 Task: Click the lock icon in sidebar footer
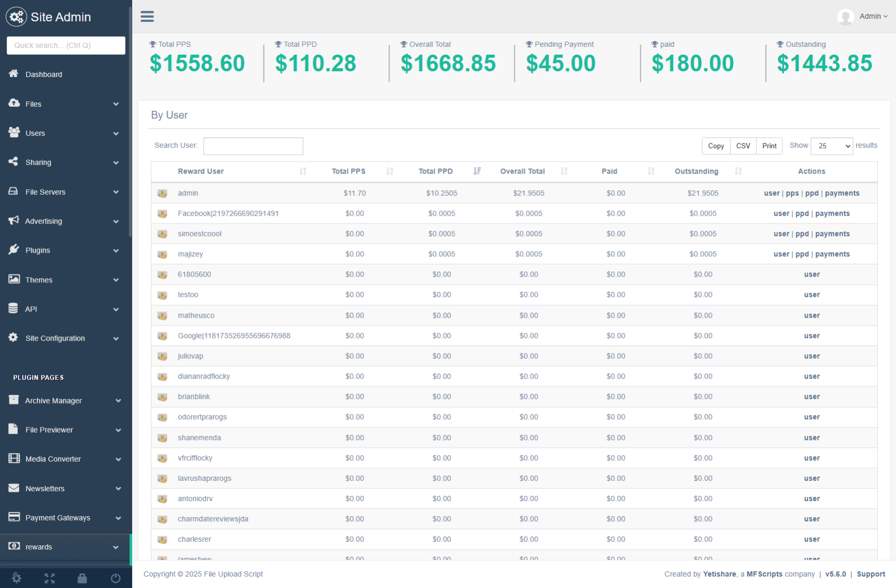pos(82,578)
